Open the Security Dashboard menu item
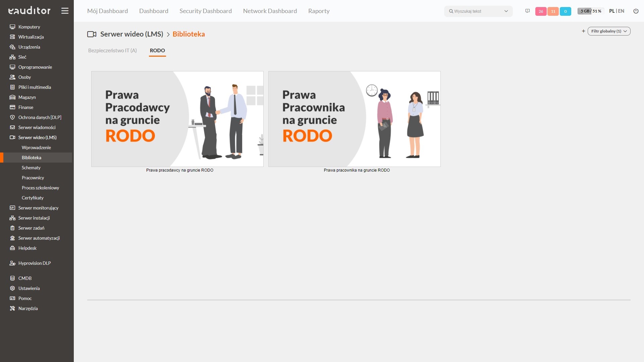 [206, 11]
